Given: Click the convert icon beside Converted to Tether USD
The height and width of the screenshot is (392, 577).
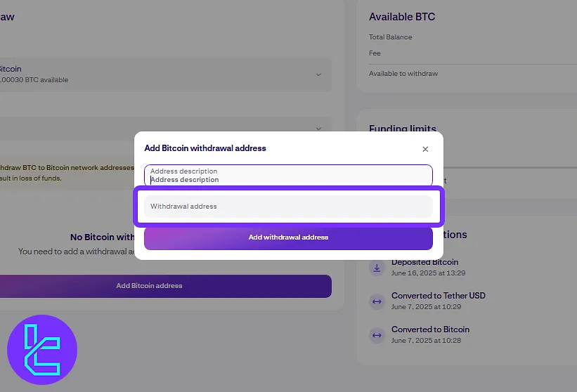Looking at the screenshot, I should 377,301.
